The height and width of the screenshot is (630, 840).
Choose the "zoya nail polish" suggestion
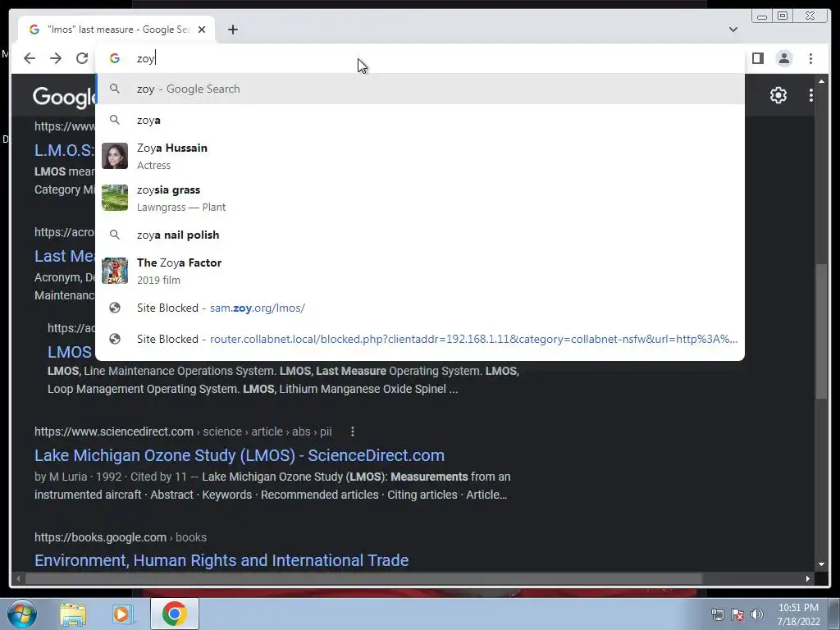pos(420,235)
